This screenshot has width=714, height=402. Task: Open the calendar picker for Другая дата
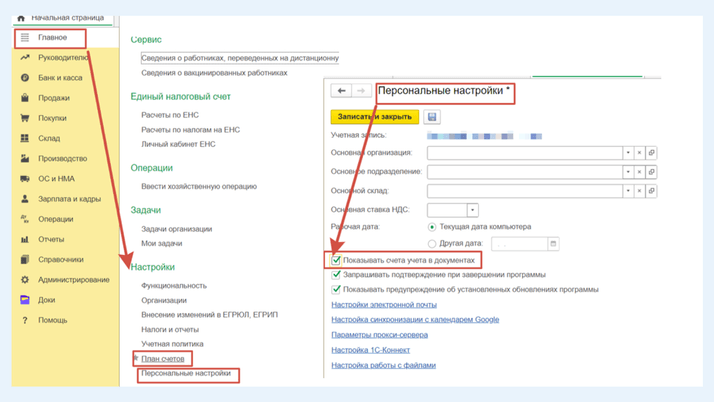[x=553, y=244]
